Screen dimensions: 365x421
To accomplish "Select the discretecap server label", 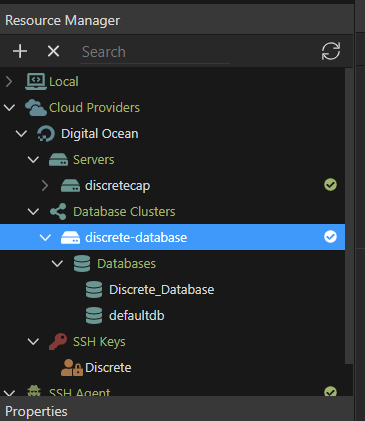I will click(x=117, y=186).
